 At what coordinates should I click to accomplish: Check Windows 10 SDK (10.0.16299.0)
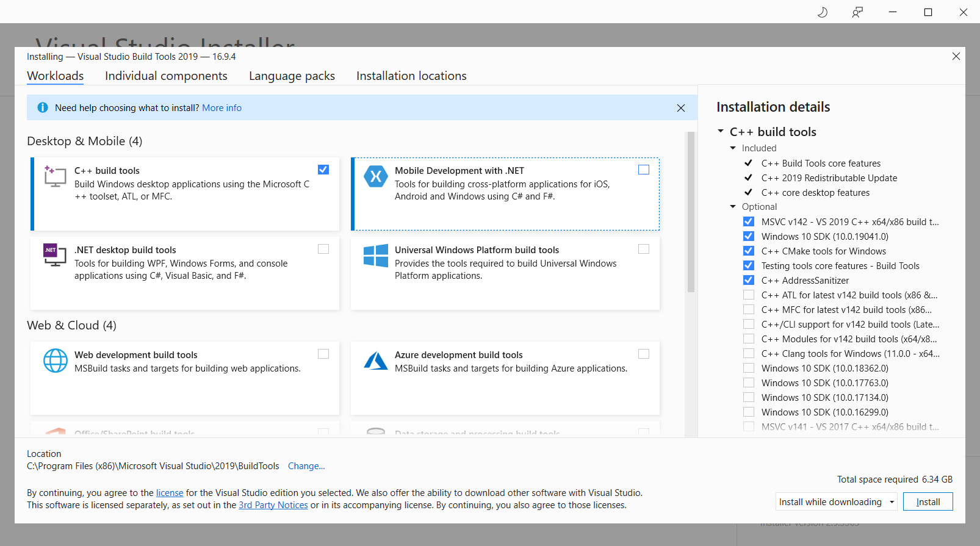click(749, 412)
